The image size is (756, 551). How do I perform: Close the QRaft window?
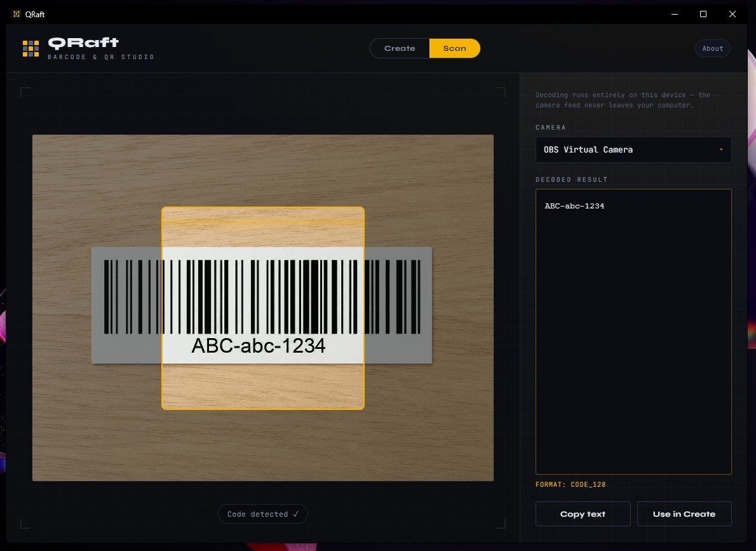click(732, 14)
